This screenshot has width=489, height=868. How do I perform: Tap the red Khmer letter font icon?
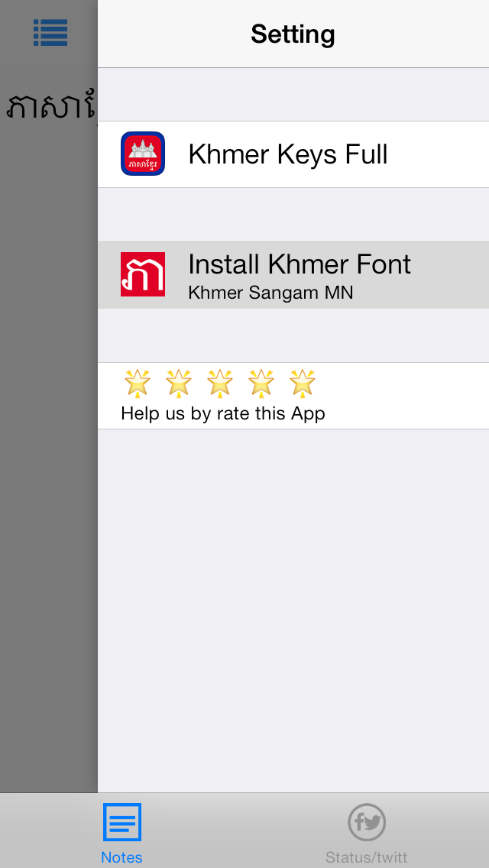[x=143, y=274]
